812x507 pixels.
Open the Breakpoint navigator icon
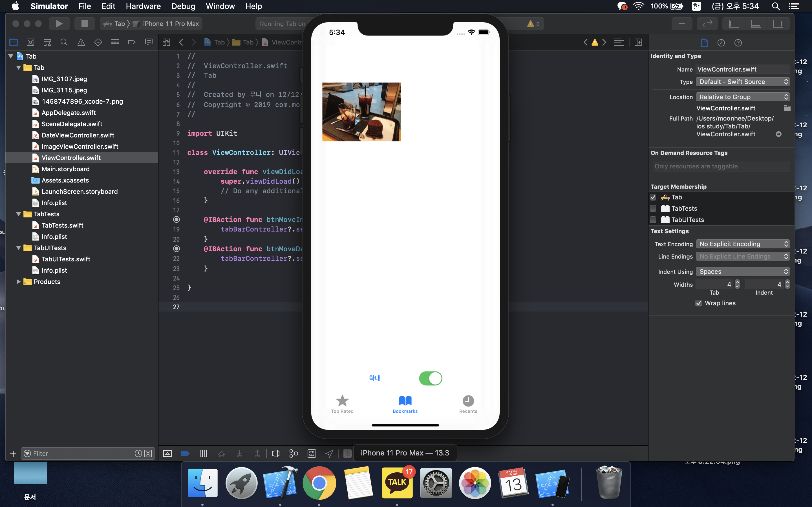click(132, 42)
